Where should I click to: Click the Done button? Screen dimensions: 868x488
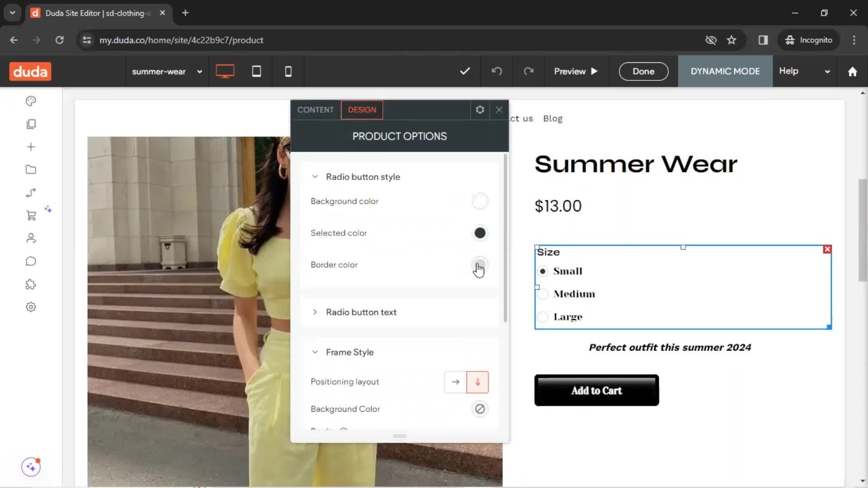(x=643, y=71)
